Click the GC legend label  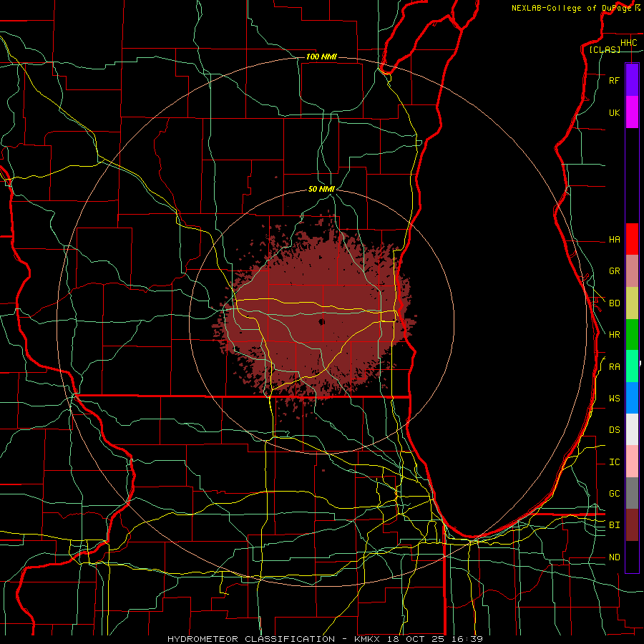coord(615,493)
